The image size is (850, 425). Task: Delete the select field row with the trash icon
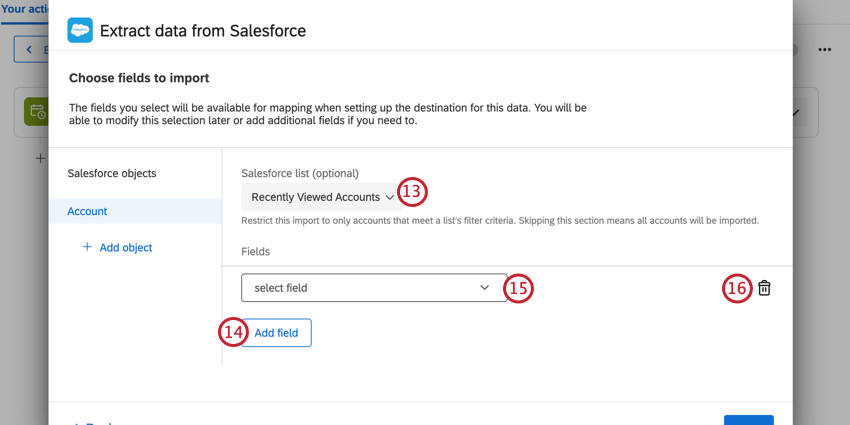coord(764,288)
